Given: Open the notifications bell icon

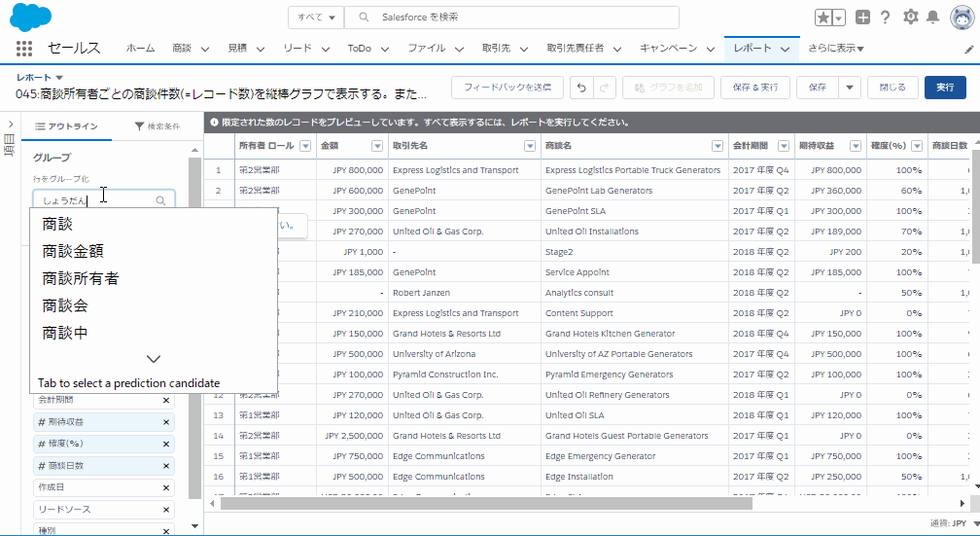Looking at the screenshot, I should click(x=932, y=17).
